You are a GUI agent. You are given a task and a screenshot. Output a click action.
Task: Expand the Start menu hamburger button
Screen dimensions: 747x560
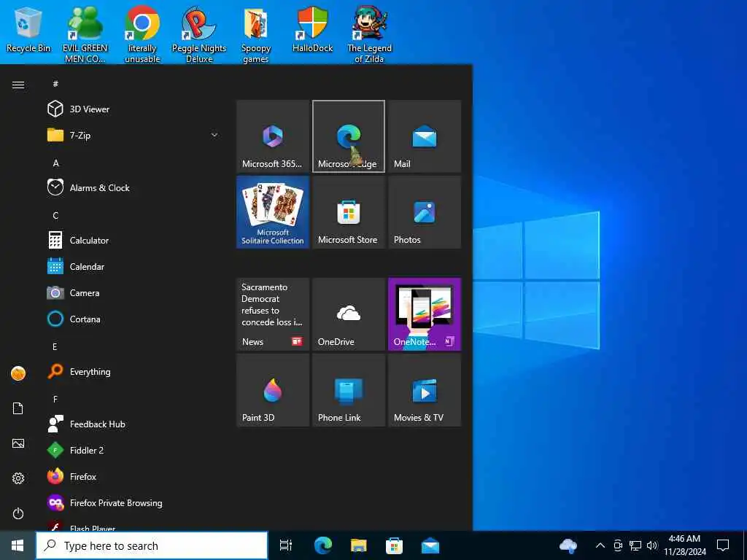click(18, 85)
